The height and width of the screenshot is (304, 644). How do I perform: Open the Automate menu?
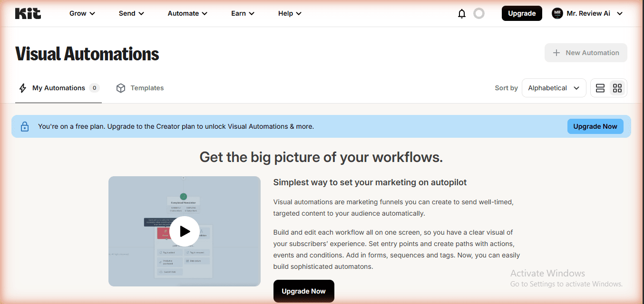187,13
